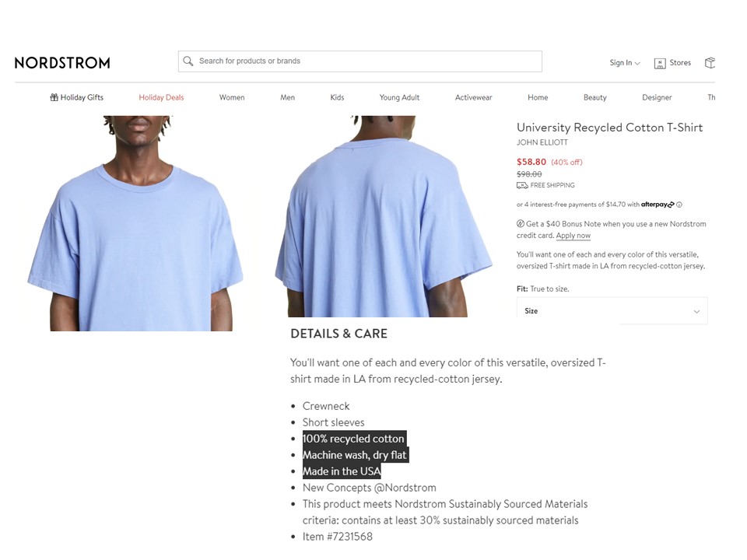The width and height of the screenshot is (747, 560).
Task: Open the Holiday Deals menu
Action: [161, 98]
